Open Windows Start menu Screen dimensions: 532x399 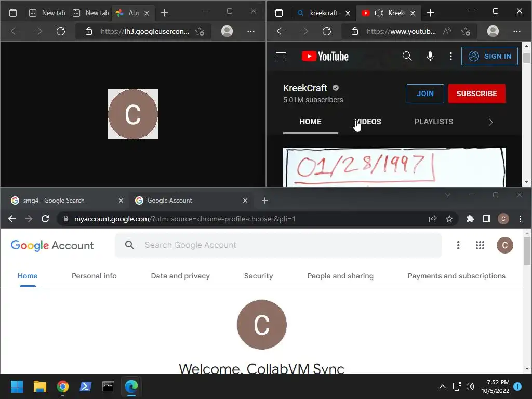pyautogui.click(x=17, y=387)
